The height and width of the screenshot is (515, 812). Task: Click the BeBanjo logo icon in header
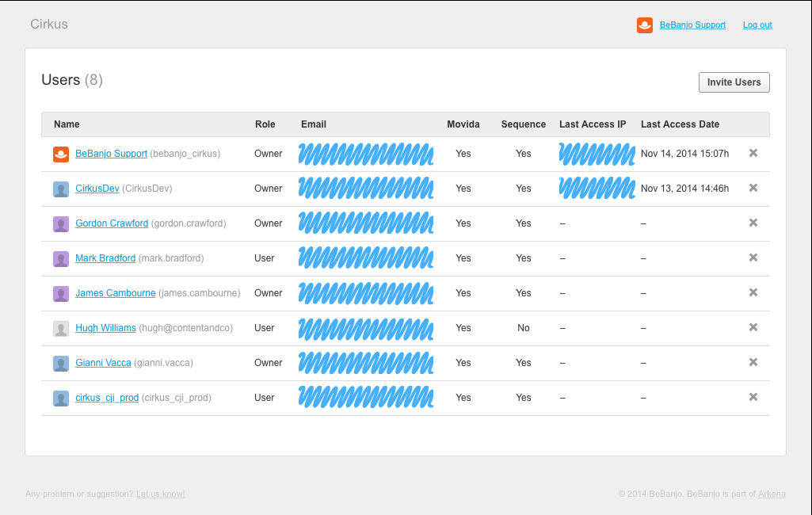(644, 25)
